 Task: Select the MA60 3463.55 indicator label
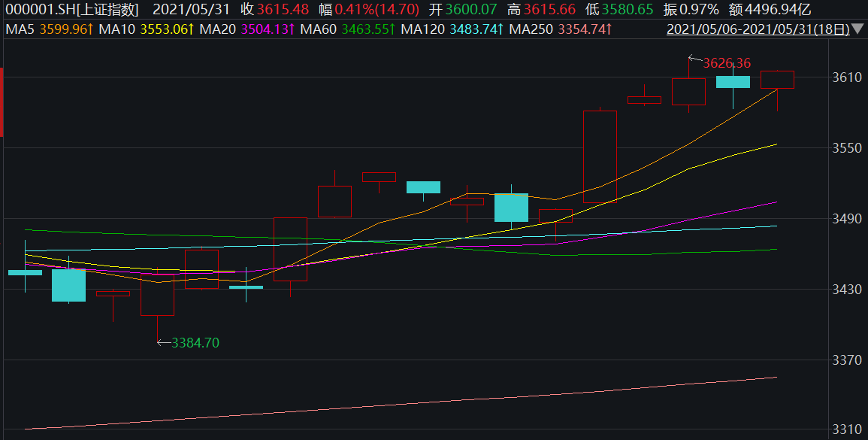[x=348, y=29]
